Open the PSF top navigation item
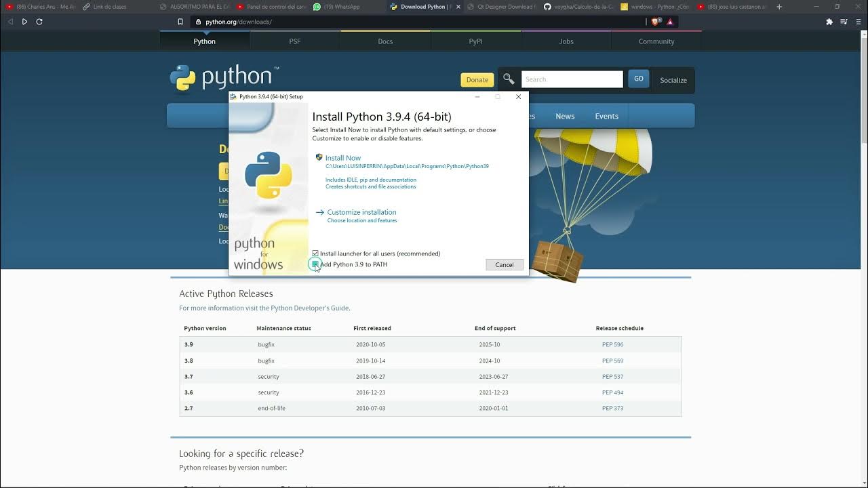 295,41
